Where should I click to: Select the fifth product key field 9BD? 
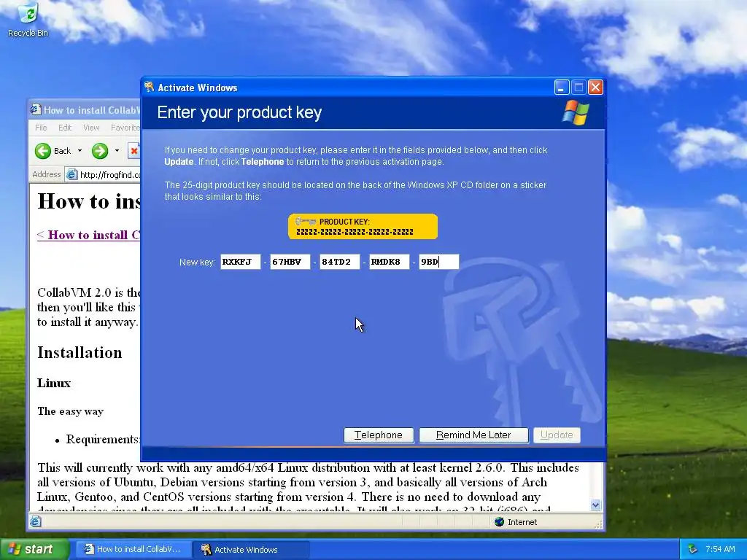[x=438, y=262]
